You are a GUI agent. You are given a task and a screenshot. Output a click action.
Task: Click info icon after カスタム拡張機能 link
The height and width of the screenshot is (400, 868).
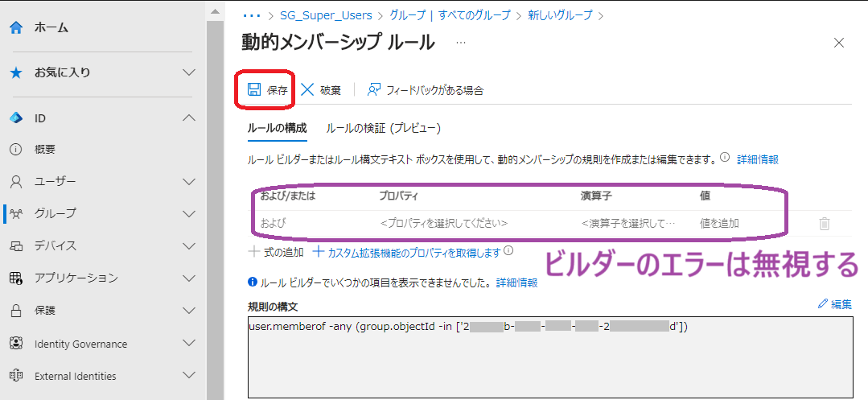point(508,250)
